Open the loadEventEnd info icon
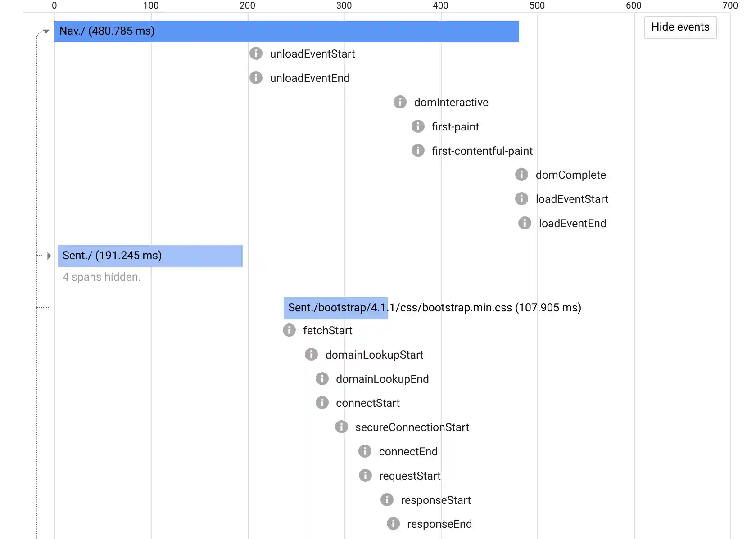The width and height of the screenshot is (756, 539). click(525, 223)
